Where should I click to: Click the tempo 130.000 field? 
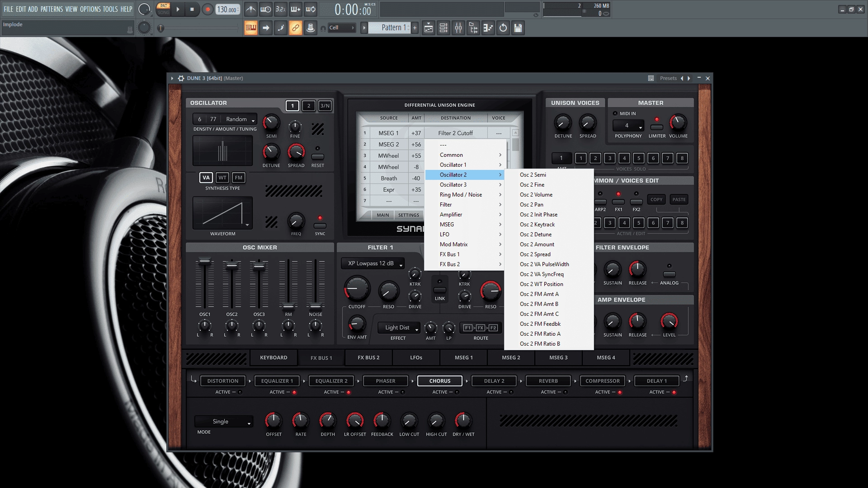[x=227, y=9]
